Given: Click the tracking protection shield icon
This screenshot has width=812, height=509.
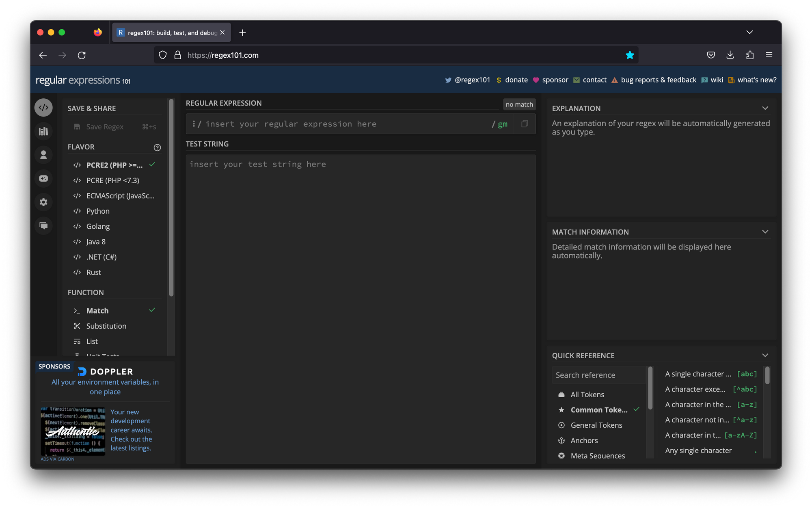Looking at the screenshot, I should tap(163, 55).
